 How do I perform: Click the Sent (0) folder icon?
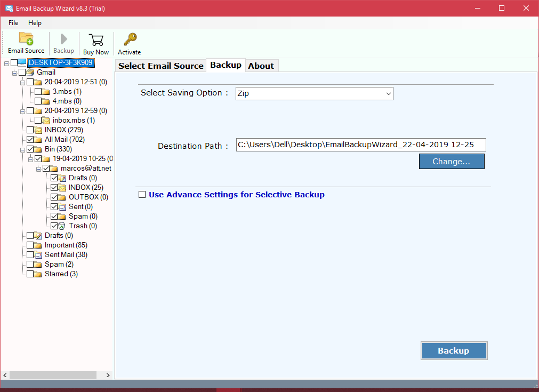tap(62, 206)
